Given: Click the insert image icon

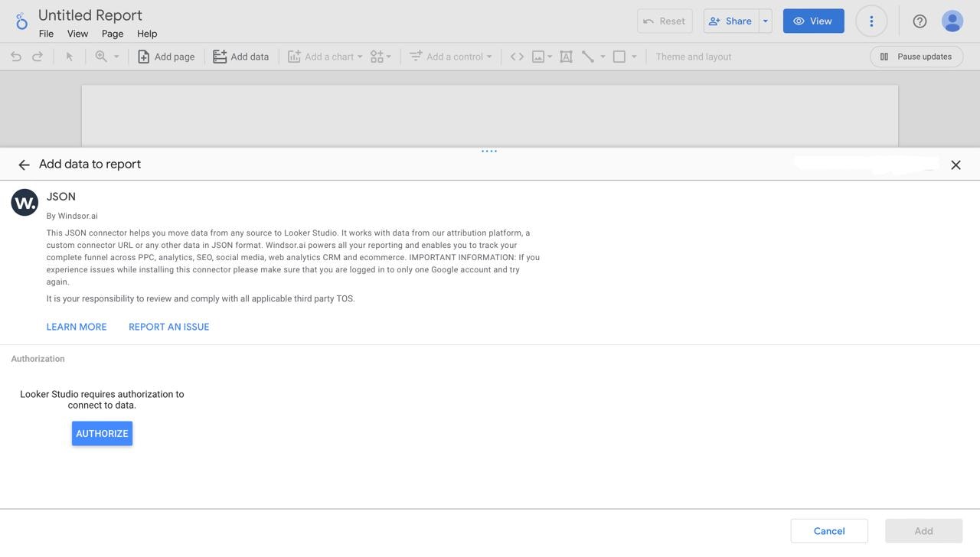Looking at the screenshot, I should (x=538, y=57).
